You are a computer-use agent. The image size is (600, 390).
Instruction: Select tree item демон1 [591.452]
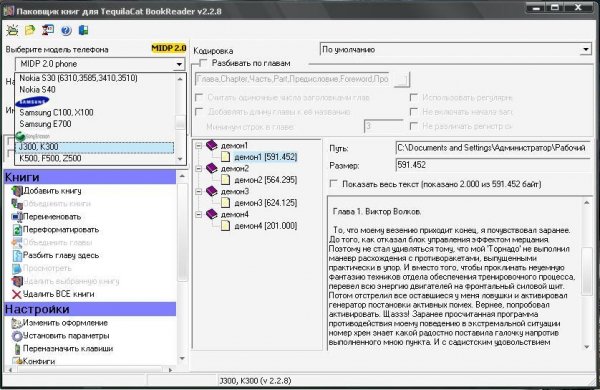265,157
